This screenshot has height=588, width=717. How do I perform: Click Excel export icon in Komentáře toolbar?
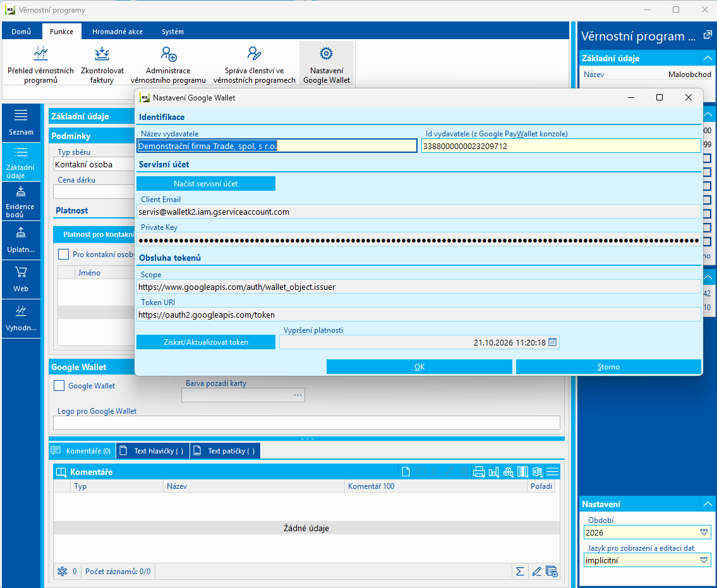click(x=538, y=472)
